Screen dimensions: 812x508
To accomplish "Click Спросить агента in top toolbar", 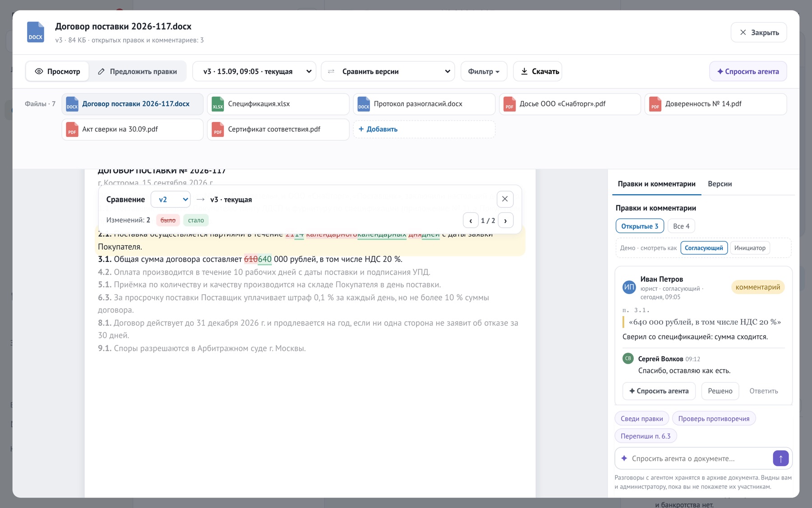I will [x=748, y=71].
